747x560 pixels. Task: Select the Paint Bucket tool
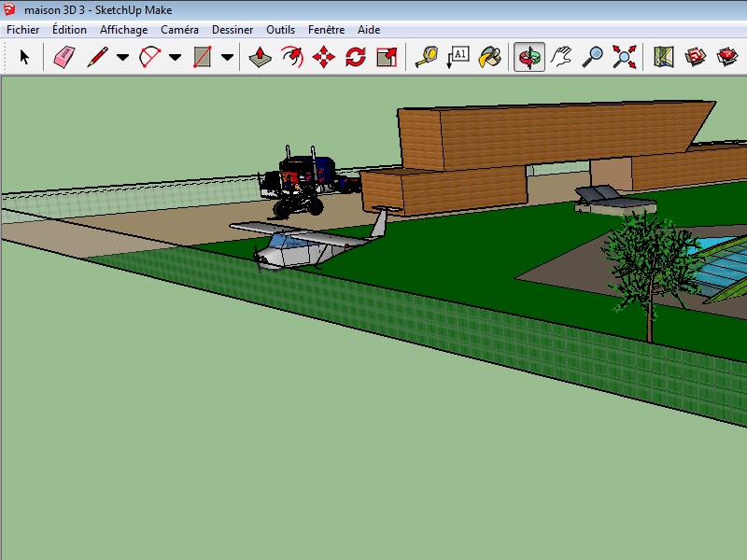coord(489,57)
